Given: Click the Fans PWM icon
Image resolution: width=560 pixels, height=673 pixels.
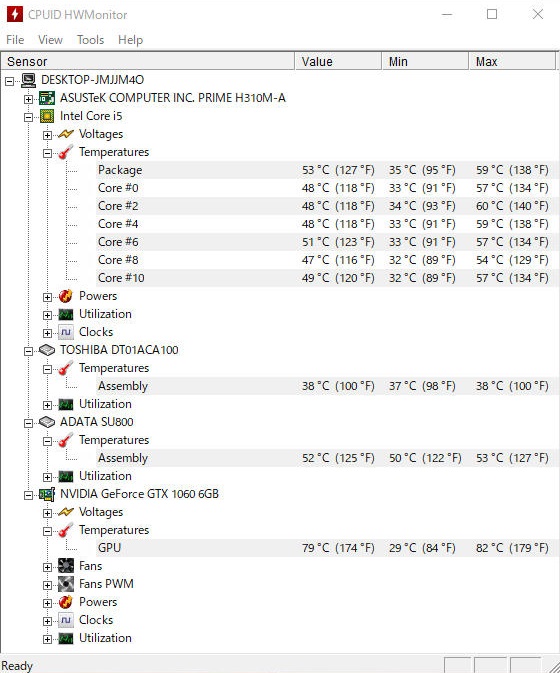Looking at the screenshot, I should pos(66,584).
